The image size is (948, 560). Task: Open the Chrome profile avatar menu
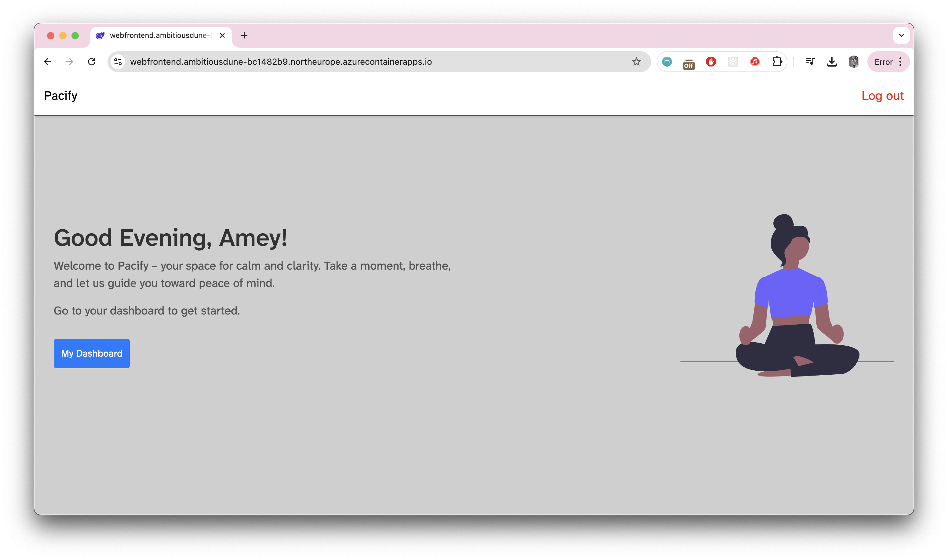[854, 61]
